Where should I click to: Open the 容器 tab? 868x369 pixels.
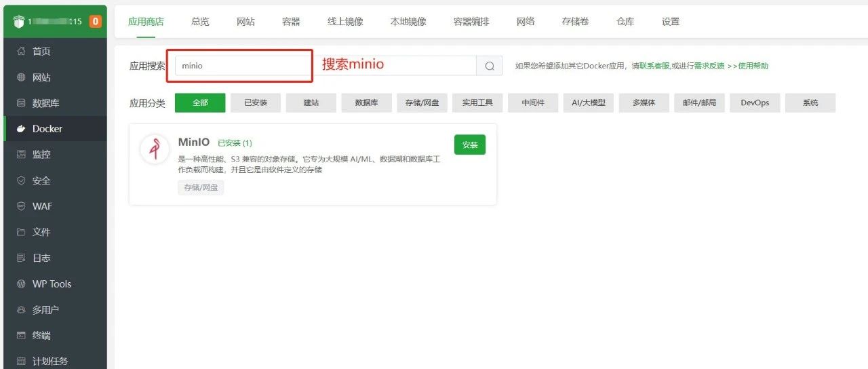click(291, 21)
